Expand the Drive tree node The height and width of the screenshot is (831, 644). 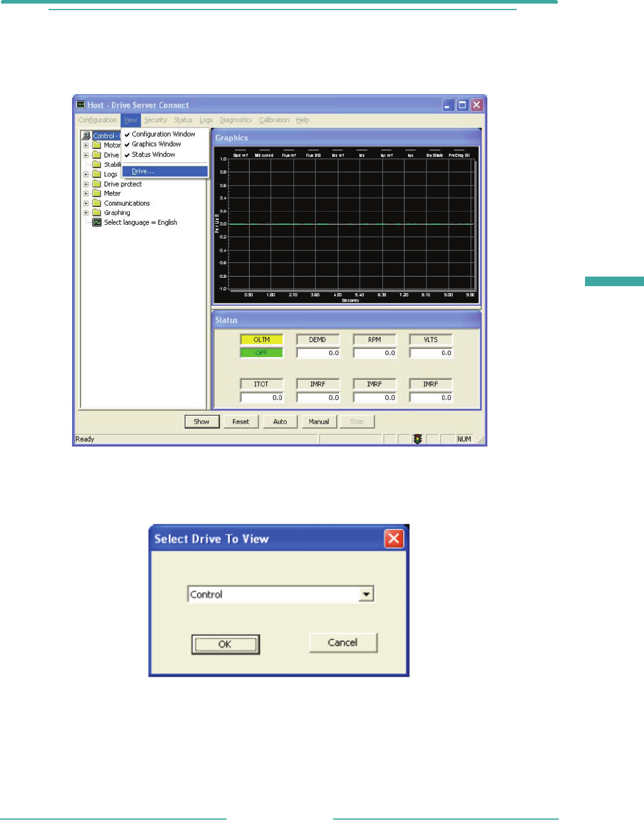[86, 155]
